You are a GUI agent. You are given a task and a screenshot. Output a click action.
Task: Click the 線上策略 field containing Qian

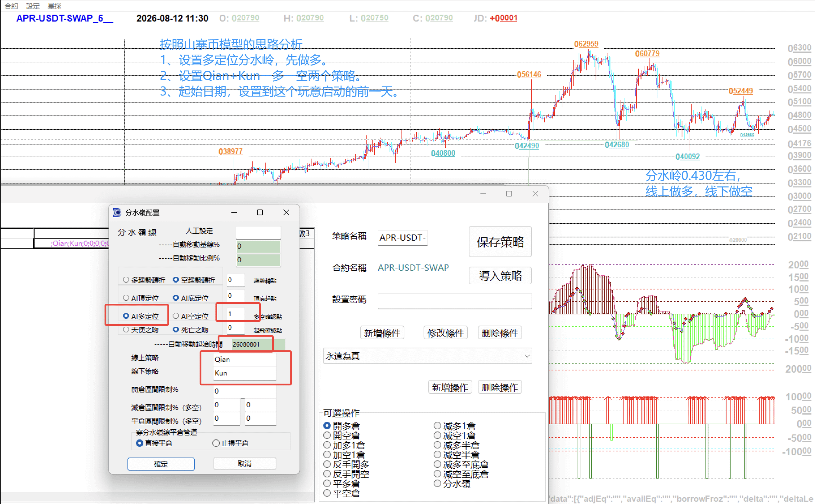coord(244,359)
